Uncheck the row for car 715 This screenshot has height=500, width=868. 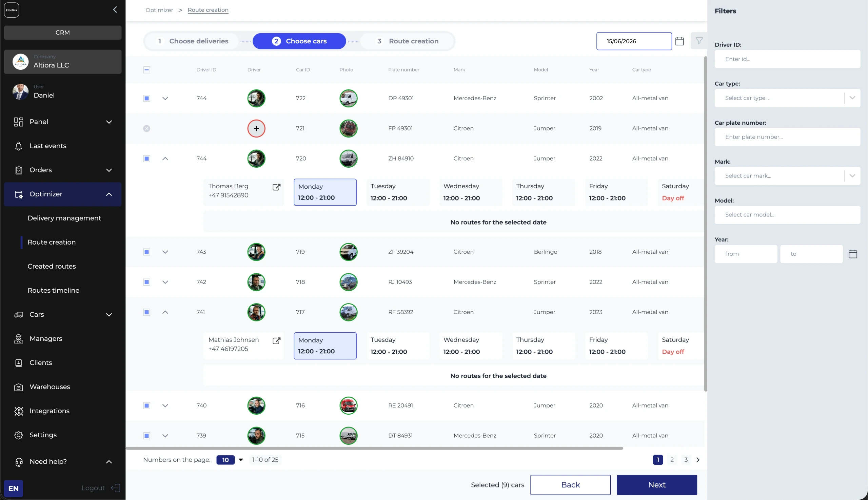[x=147, y=436]
